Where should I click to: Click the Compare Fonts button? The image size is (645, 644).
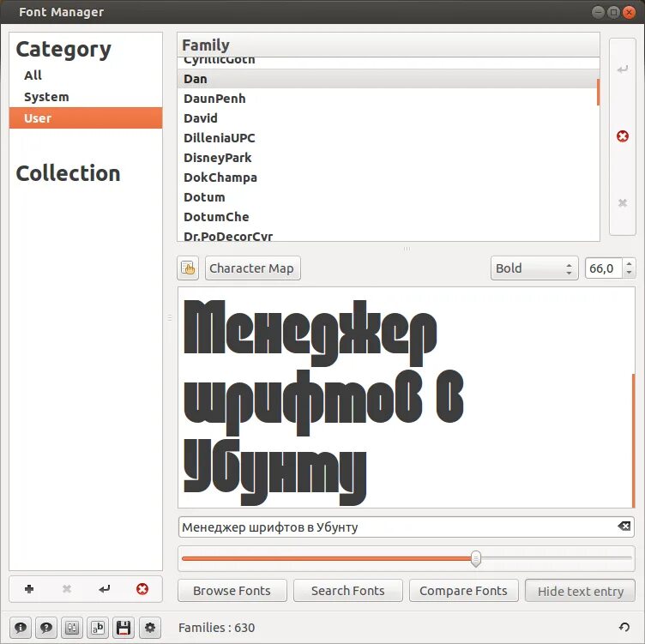pyautogui.click(x=463, y=591)
